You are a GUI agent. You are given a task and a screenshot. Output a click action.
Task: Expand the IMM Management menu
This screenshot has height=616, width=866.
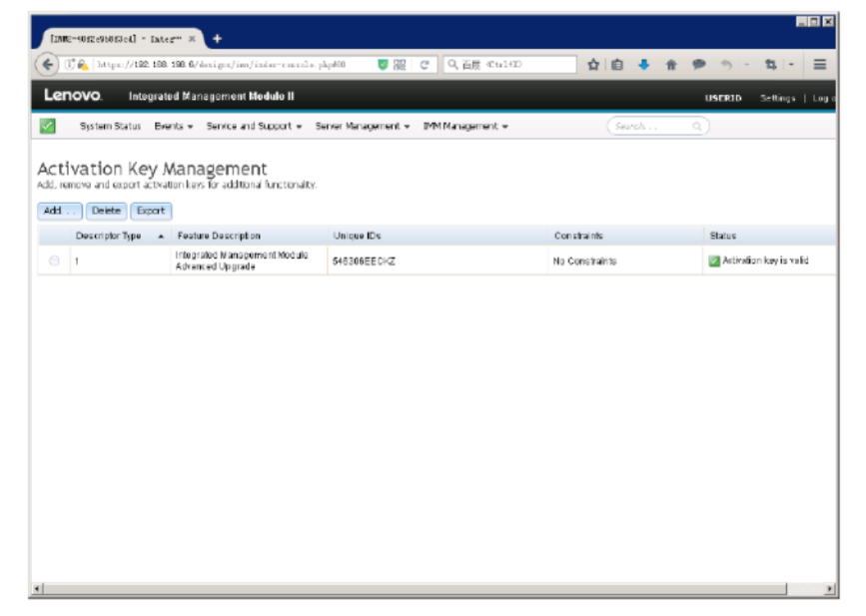click(465, 127)
